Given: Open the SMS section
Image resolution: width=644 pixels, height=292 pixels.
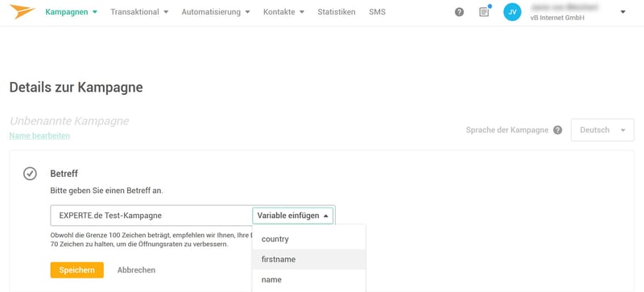Looking at the screenshot, I should [x=377, y=12].
